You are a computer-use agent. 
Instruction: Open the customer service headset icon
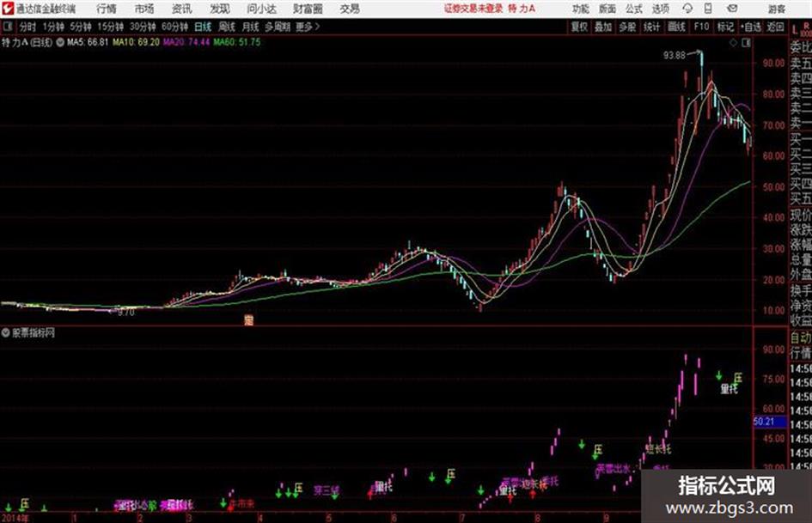[687, 9]
